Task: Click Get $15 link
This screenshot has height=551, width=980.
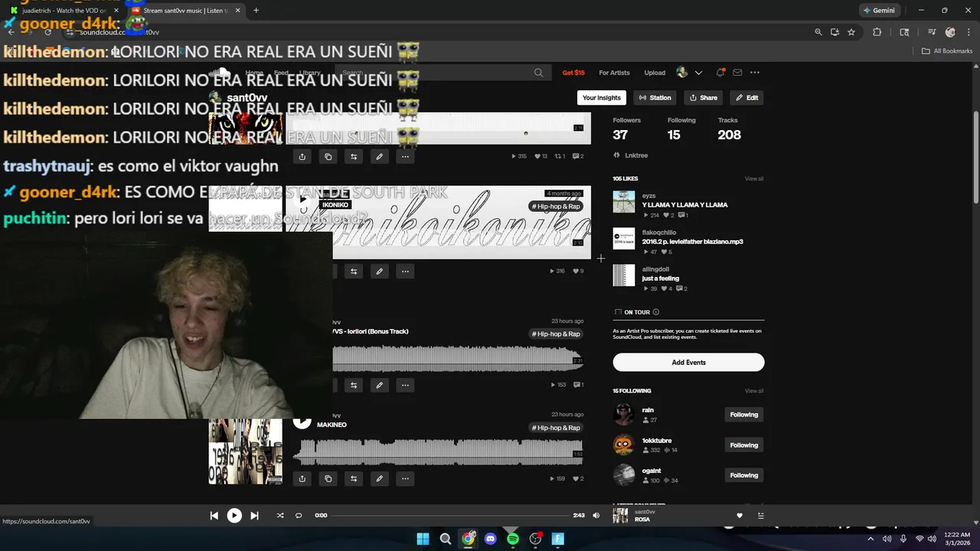Action: pos(573,73)
